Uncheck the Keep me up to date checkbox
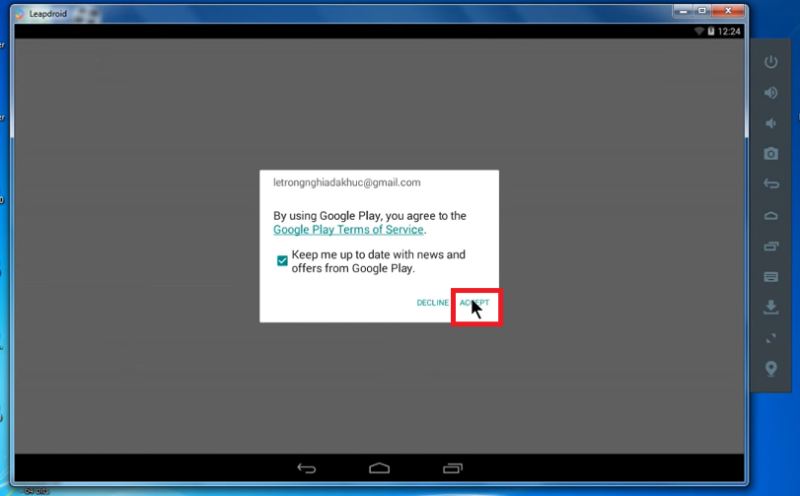800x496 pixels. click(283, 261)
